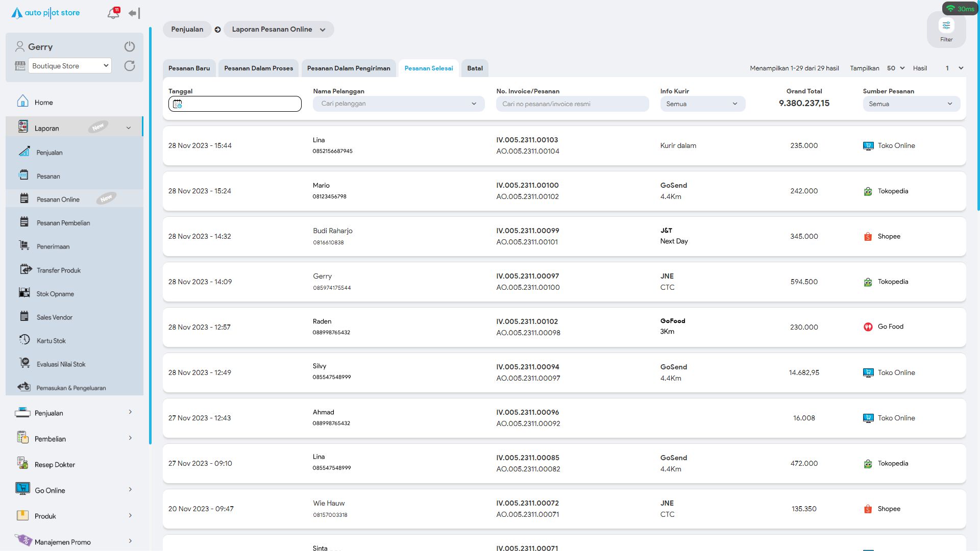Image resolution: width=980 pixels, height=551 pixels.
Task: Click the power logout icon
Action: (x=130, y=46)
